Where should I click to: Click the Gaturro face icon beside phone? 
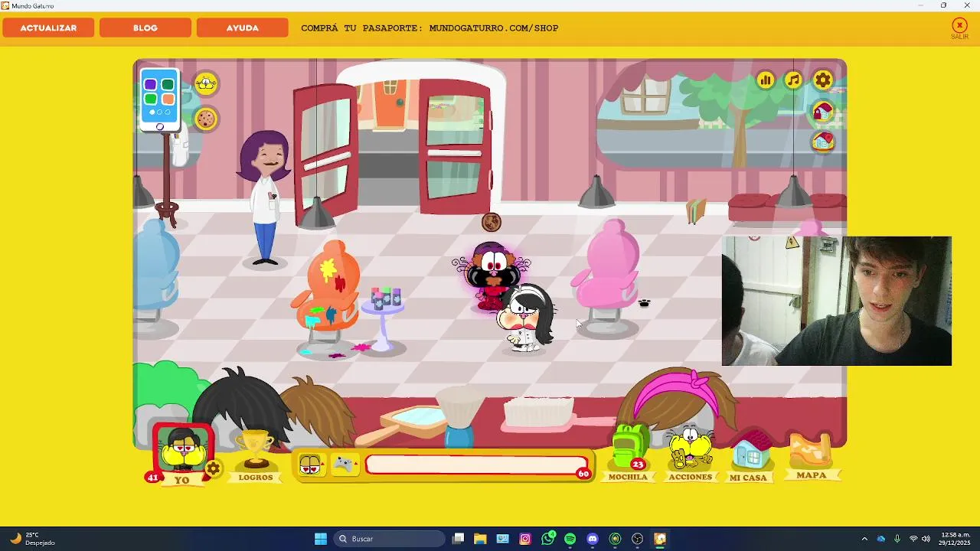206,83
